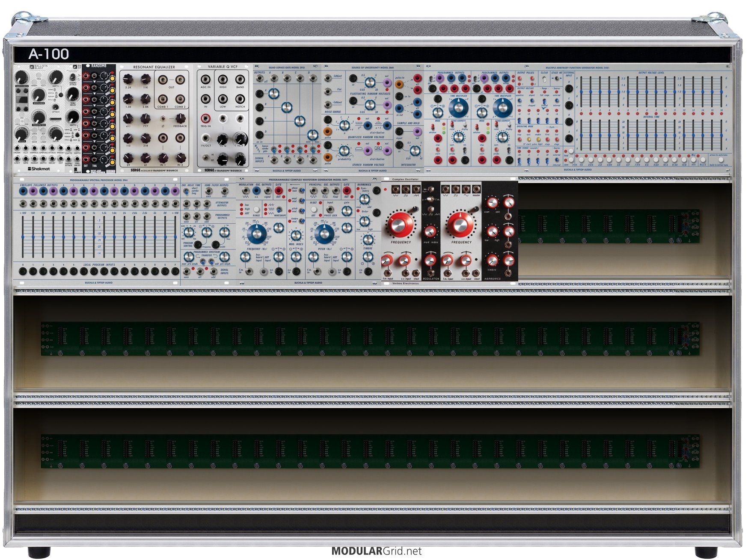Click the probability knob on Source of Uncertainty
Viewport: 754px width, 560px height.
coord(344,151)
